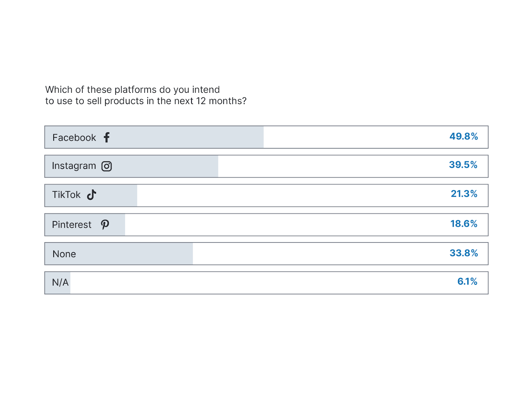Click the 21.3% value for TikTok
This screenshot has width=532, height=411.
click(464, 194)
